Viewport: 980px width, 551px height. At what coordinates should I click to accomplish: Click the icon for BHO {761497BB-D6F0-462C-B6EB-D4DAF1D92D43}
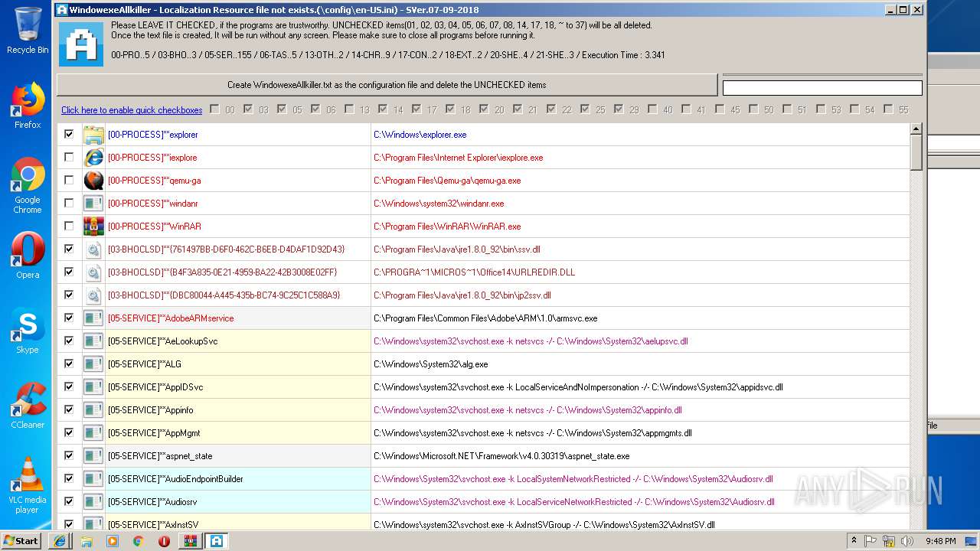pos(93,249)
